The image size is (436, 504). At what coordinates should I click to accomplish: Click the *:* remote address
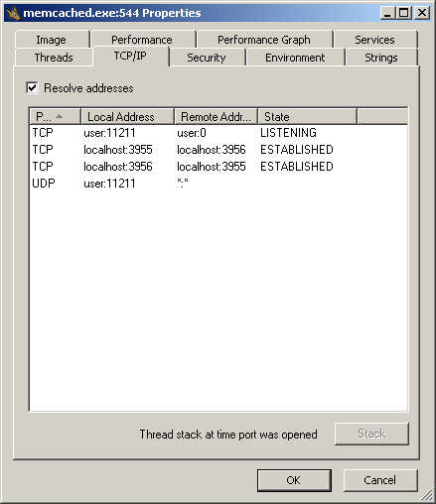tap(183, 183)
